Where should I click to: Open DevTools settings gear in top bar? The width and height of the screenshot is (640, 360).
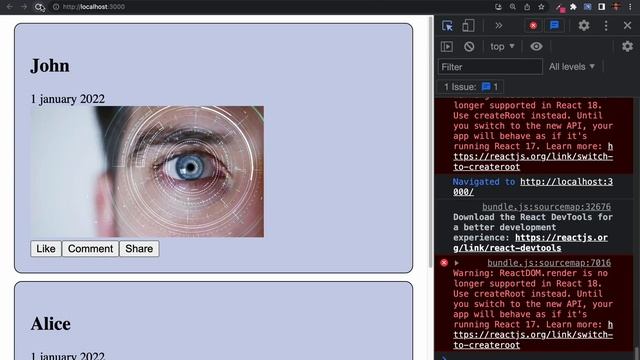(584, 25)
